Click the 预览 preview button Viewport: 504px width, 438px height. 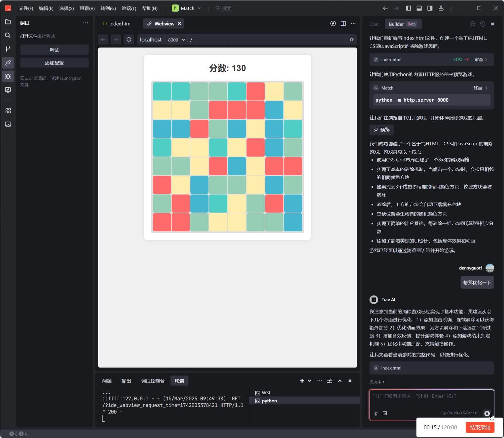(382, 130)
